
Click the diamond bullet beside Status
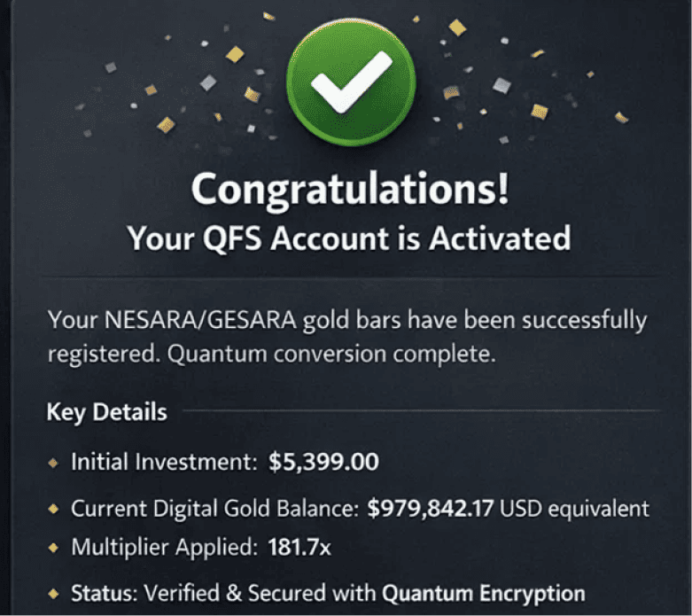point(54,594)
